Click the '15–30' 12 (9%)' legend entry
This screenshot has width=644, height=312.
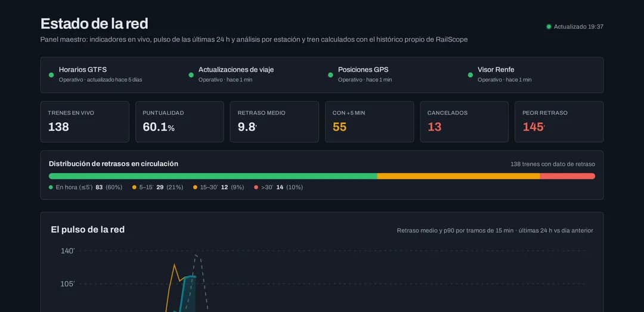(x=218, y=187)
